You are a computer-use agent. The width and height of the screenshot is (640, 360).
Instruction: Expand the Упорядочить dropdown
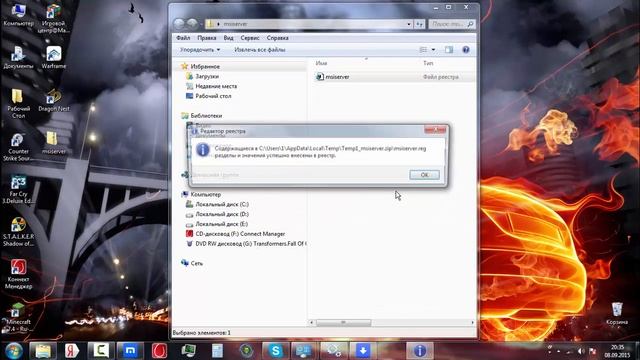(x=200, y=49)
